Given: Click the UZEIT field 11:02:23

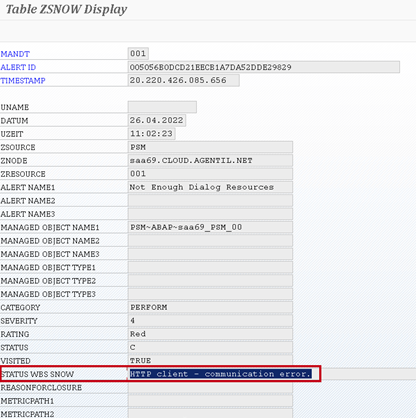Looking at the screenshot, I should coord(151,134).
